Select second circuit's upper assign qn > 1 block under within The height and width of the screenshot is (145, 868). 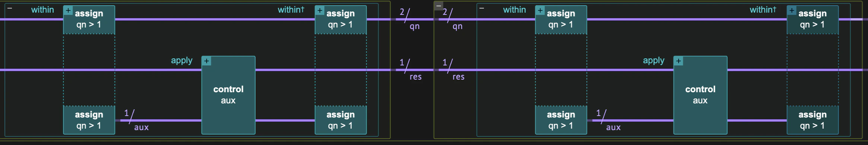561,20
